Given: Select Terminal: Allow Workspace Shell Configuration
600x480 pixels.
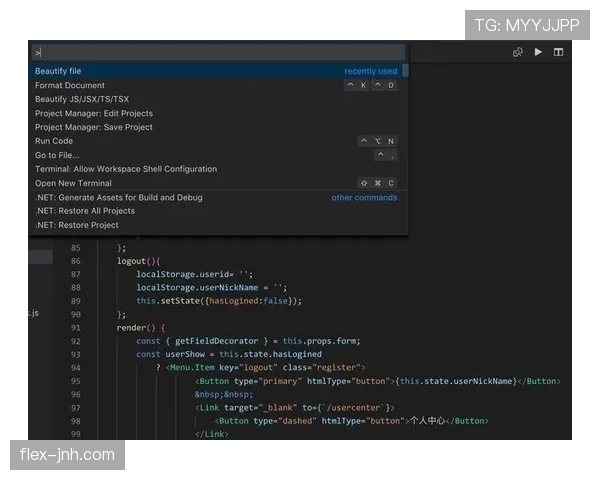Looking at the screenshot, I should pyautogui.click(x=126, y=169).
